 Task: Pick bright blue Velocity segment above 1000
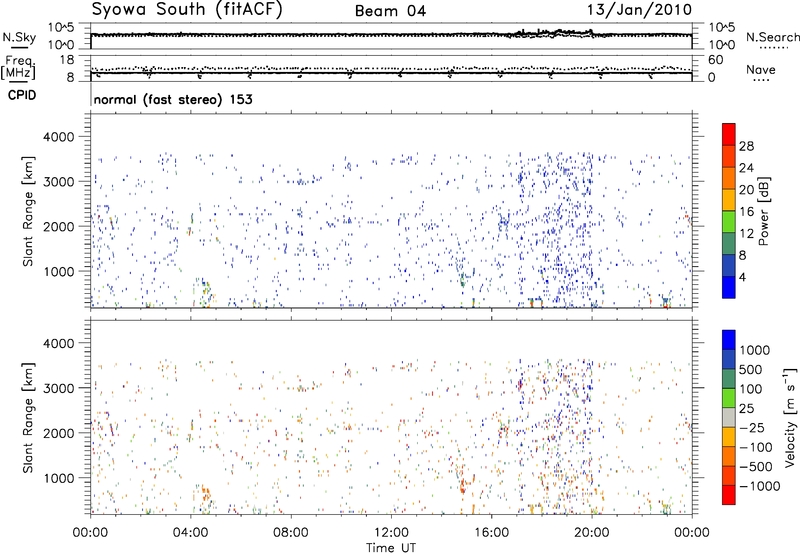729,340
